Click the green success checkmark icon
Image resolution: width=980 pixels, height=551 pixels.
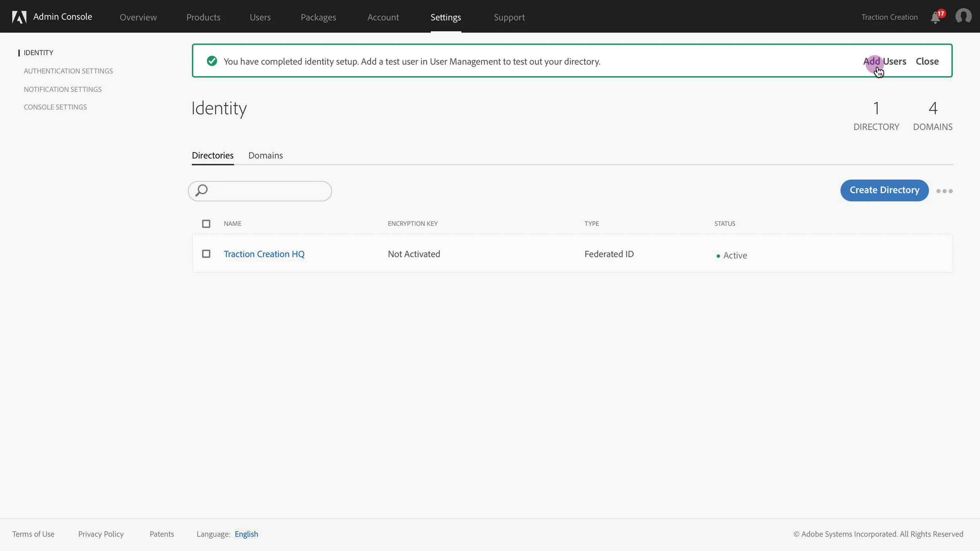click(x=212, y=61)
